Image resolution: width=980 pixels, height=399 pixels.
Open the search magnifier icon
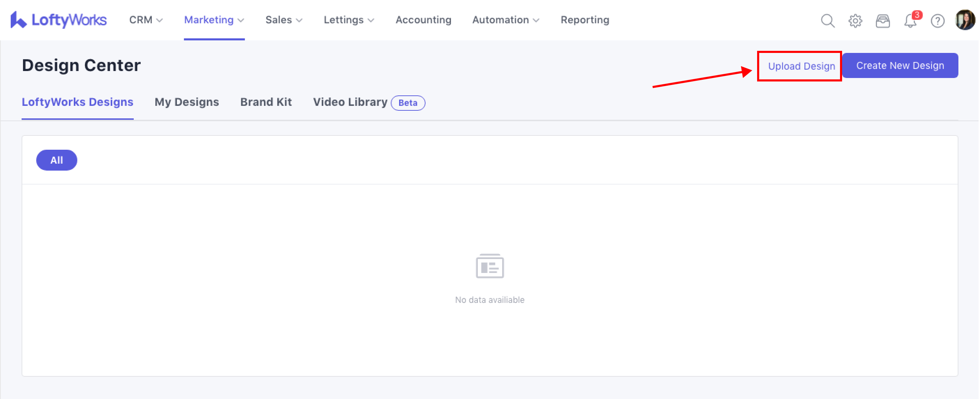tap(827, 21)
